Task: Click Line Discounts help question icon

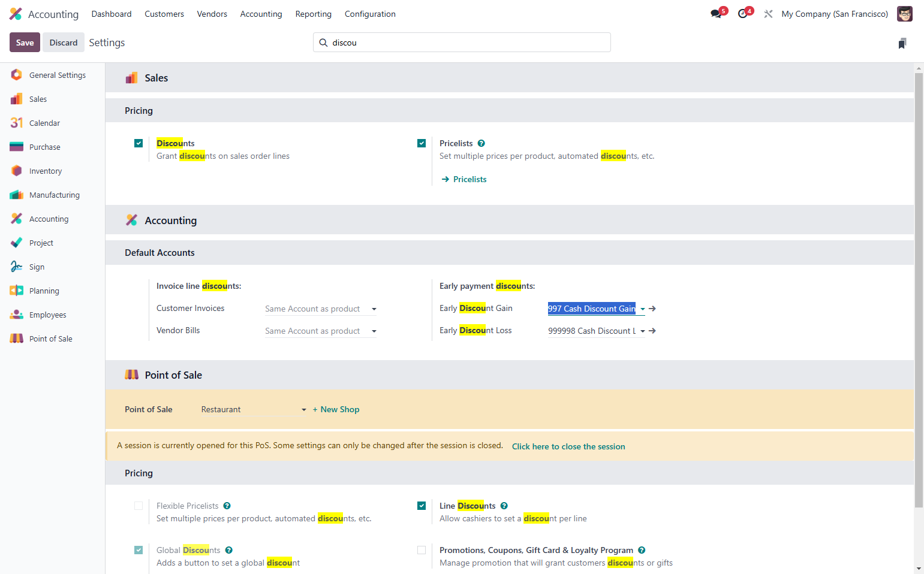Action: (x=504, y=506)
